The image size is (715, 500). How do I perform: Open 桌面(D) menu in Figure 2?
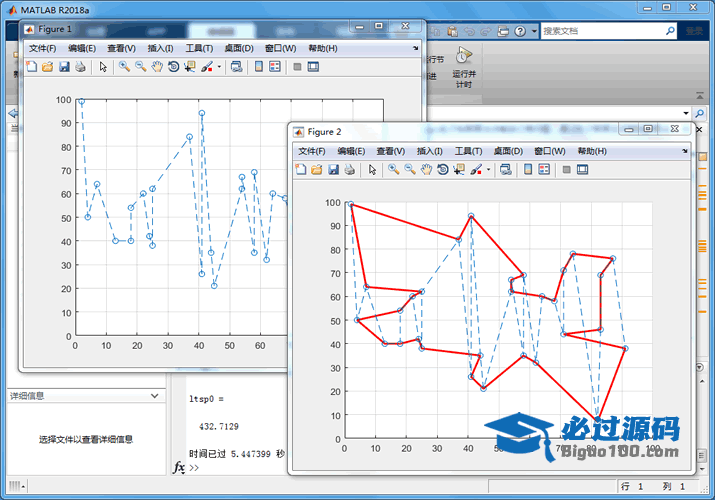[x=508, y=151]
